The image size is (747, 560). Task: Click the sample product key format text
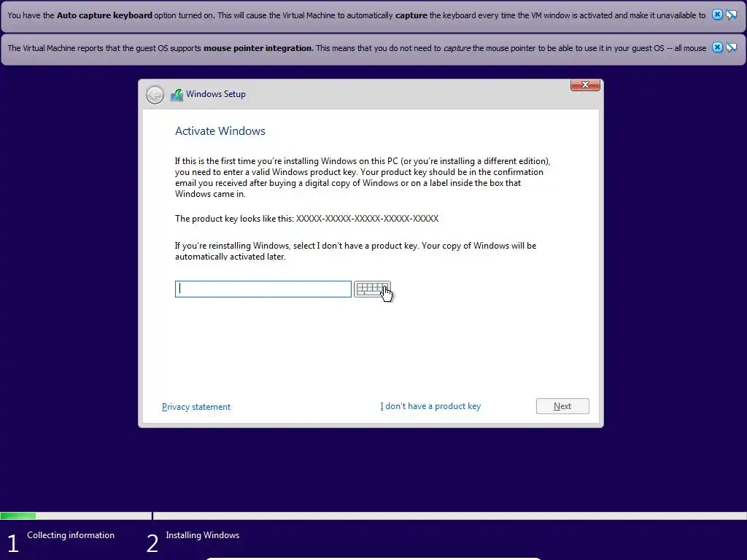click(367, 219)
